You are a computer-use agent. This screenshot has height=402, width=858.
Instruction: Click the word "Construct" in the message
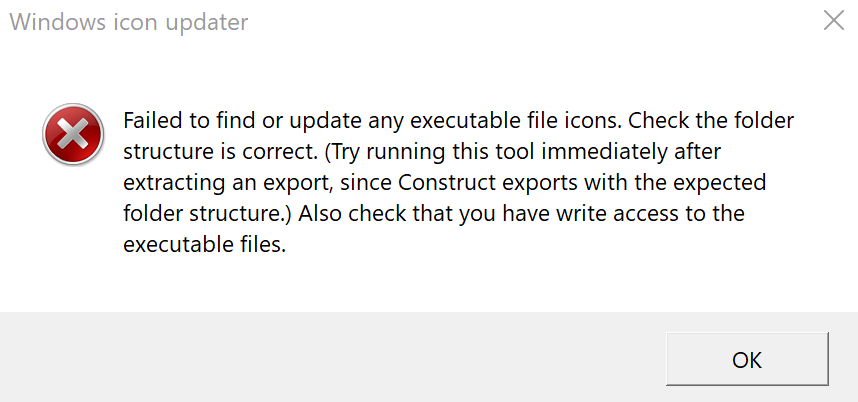tap(442, 182)
